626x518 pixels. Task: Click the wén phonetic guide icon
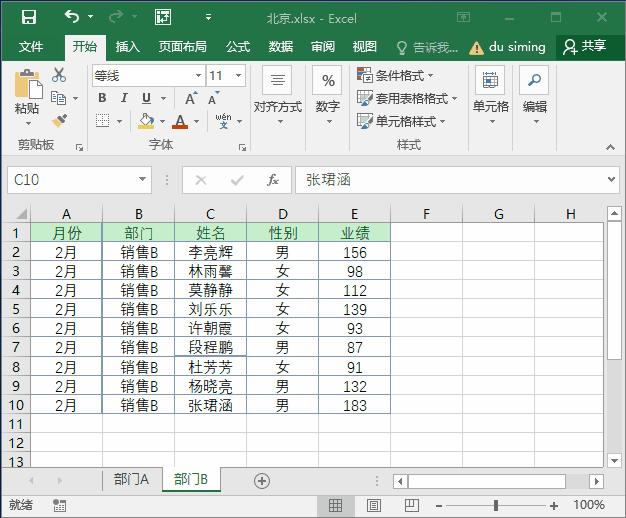click(223, 121)
